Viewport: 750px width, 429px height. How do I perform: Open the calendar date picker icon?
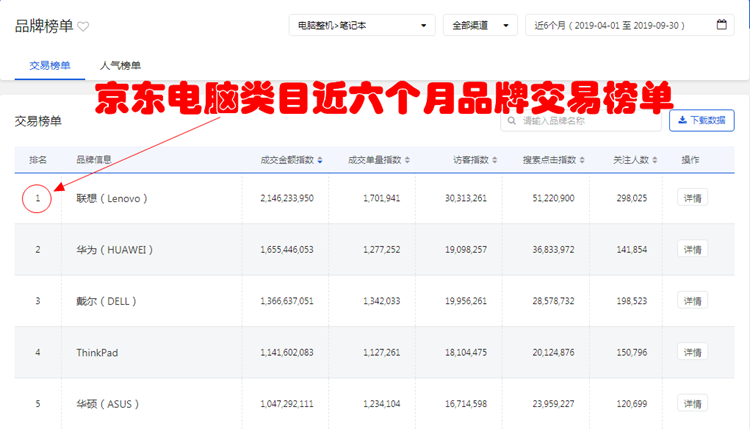[722, 25]
